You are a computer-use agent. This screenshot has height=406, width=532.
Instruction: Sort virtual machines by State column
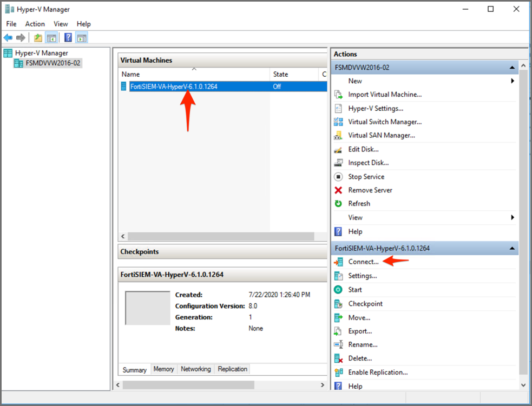point(294,74)
